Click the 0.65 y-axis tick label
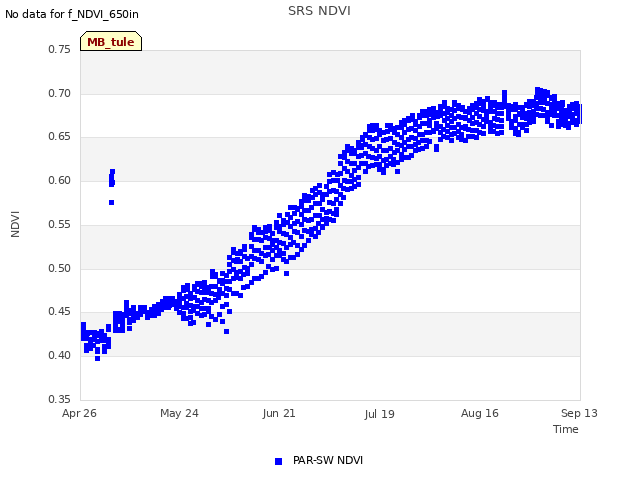640x480 pixels. 60,137
